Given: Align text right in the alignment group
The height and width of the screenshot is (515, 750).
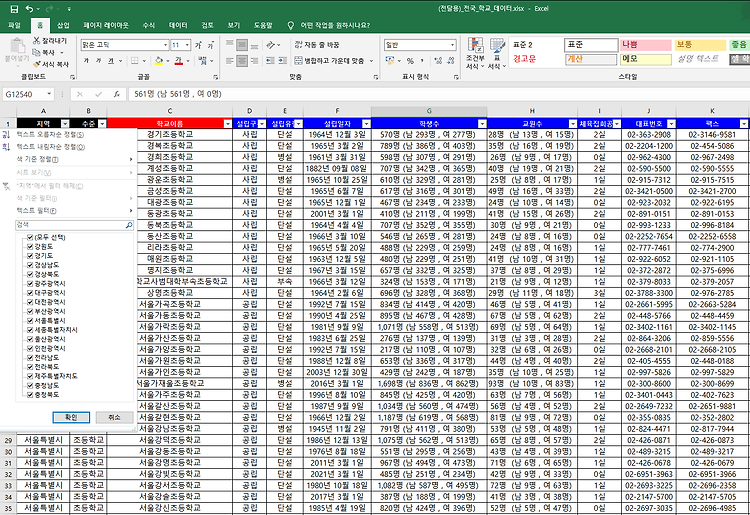Looking at the screenshot, I should point(254,61).
